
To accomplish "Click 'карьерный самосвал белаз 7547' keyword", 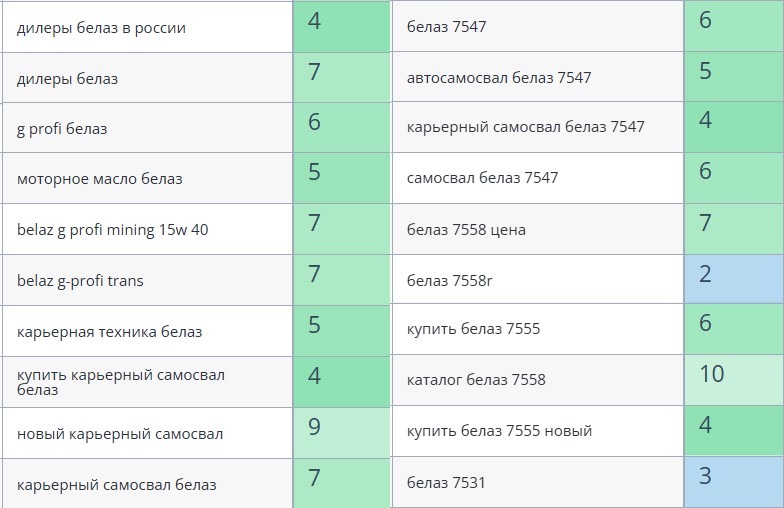I will click(x=525, y=127).
